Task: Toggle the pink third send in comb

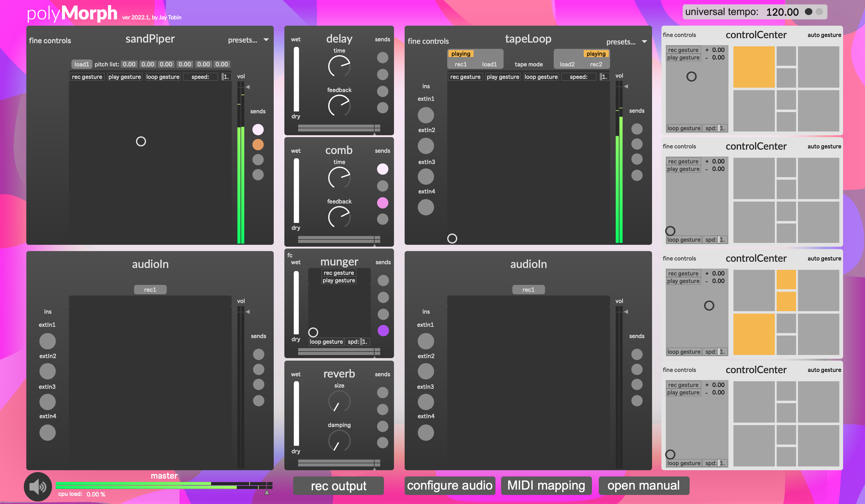Action: click(x=382, y=203)
